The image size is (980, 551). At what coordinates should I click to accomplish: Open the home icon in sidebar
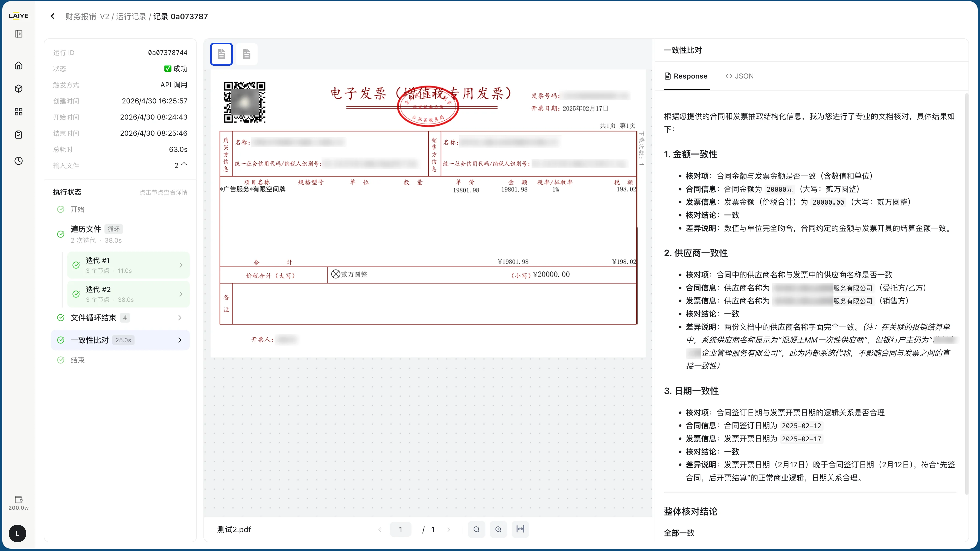click(18, 65)
